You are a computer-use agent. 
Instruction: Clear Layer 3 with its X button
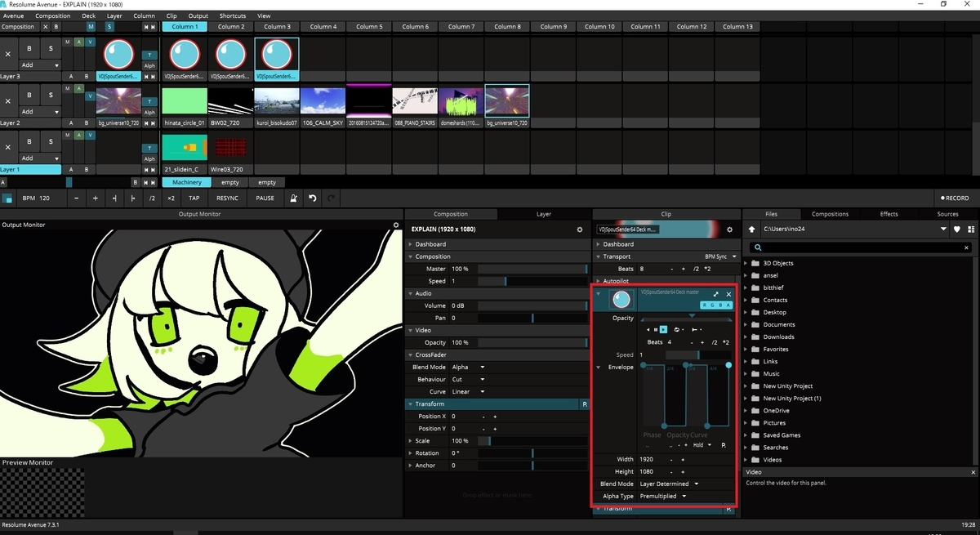tap(8, 54)
